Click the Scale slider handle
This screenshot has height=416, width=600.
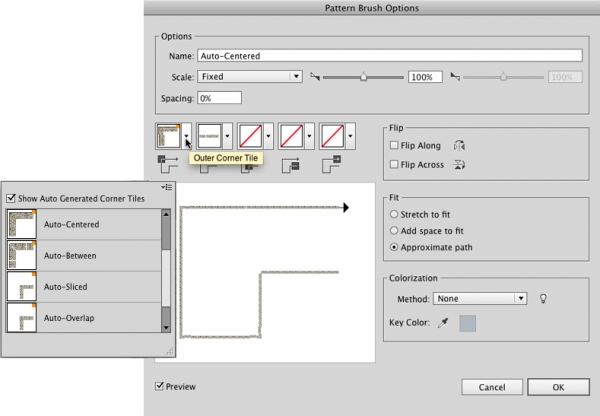point(364,76)
